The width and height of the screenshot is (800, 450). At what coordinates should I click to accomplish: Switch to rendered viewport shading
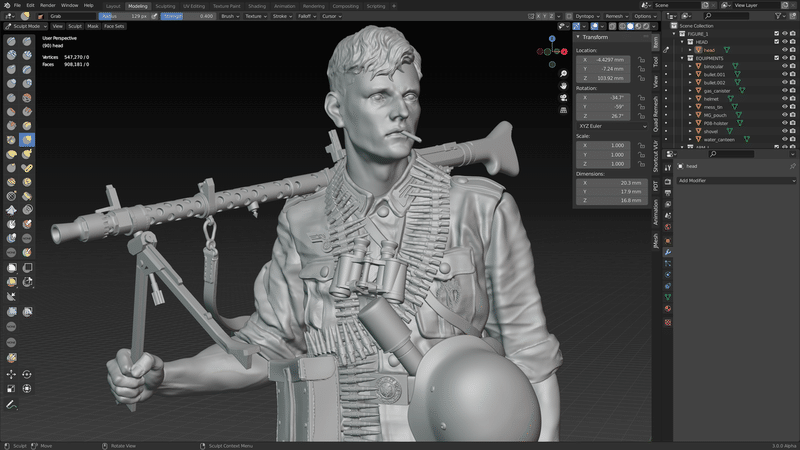[646, 26]
